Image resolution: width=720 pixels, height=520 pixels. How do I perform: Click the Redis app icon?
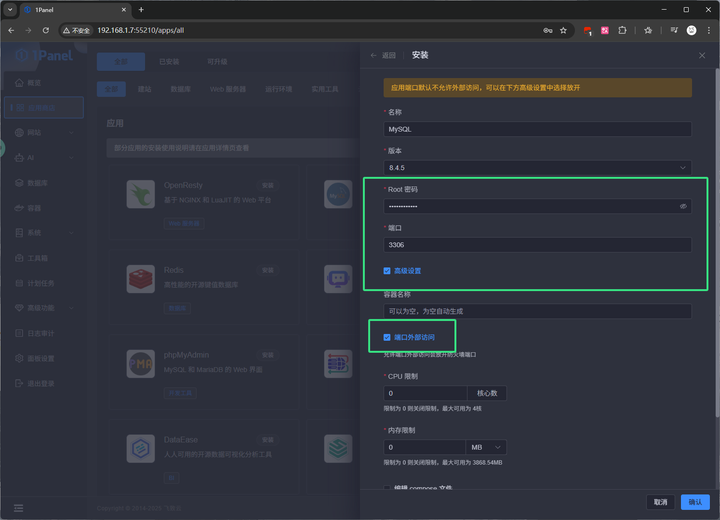[141, 279]
